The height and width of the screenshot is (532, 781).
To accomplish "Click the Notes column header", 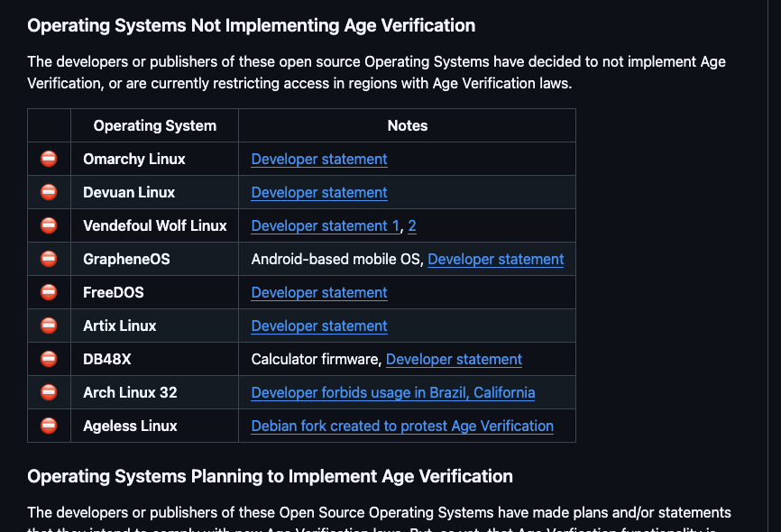I will 407,125.
